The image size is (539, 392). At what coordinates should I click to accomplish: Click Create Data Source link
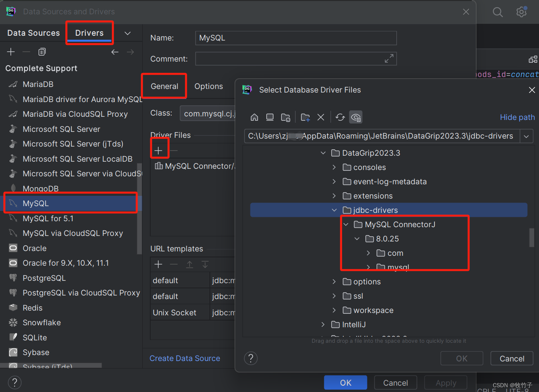point(185,358)
